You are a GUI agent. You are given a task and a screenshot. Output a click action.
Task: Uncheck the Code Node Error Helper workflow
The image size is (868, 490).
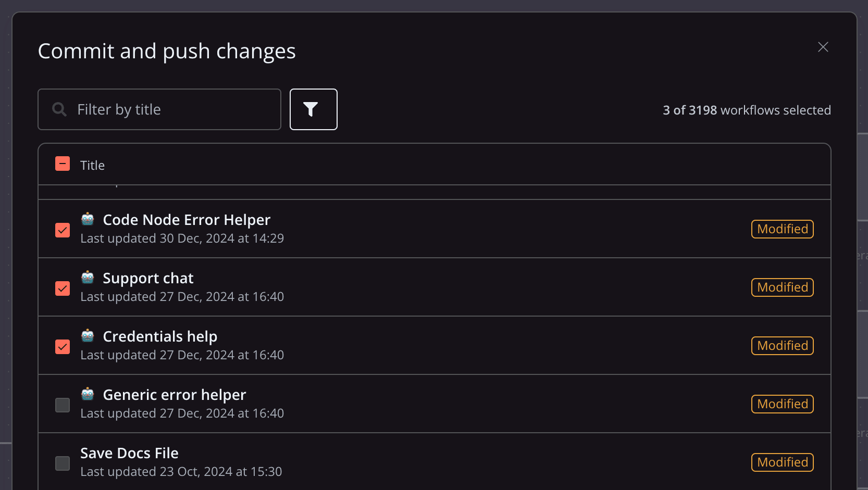click(63, 230)
